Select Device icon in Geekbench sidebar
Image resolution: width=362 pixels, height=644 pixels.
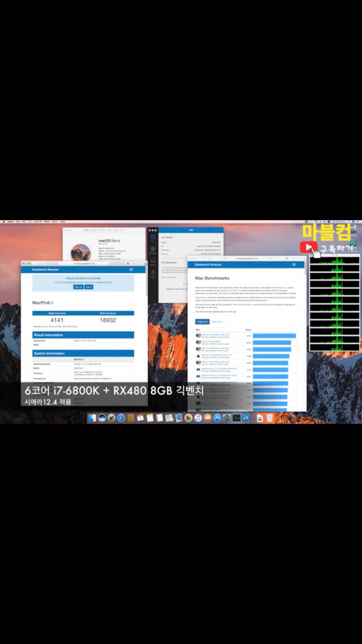[153, 262]
